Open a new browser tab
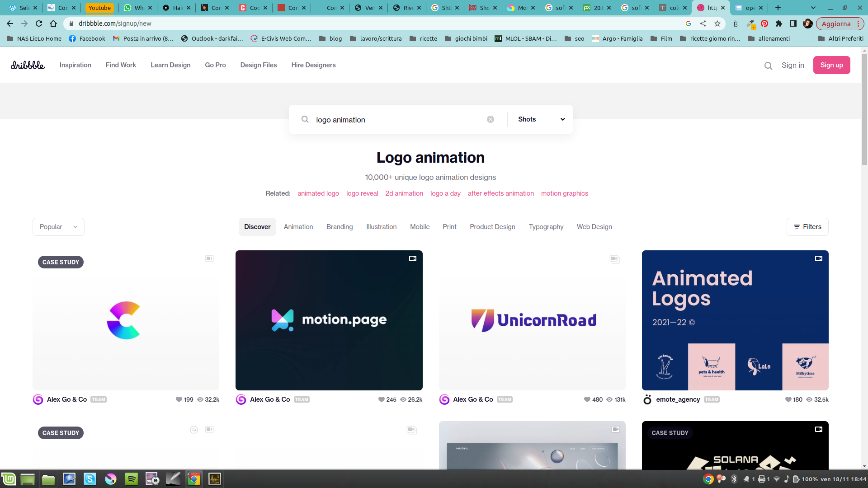This screenshot has height=488, width=868. pos(778,8)
